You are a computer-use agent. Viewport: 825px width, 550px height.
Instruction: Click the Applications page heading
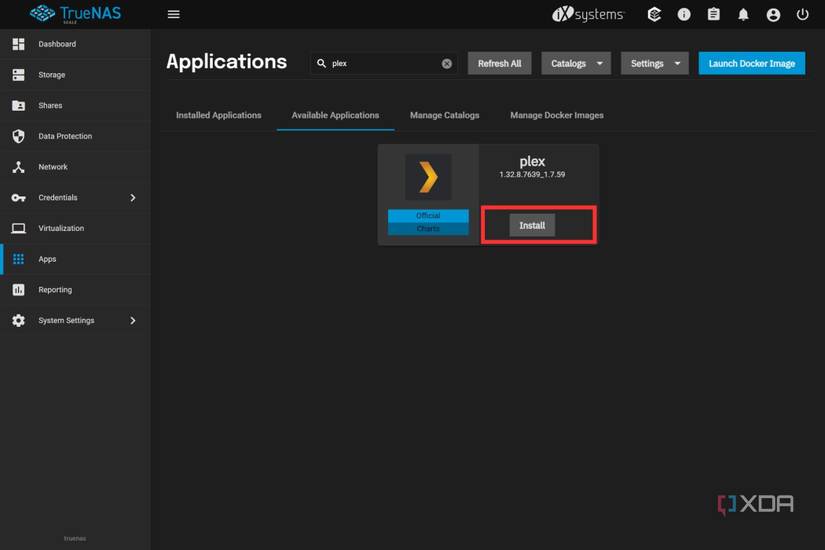(226, 62)
